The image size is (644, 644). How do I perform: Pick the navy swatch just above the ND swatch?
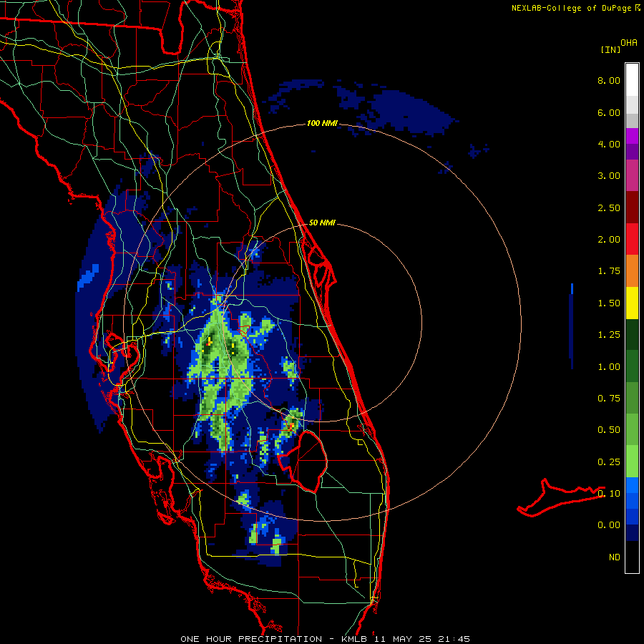(x=632, y=533)
